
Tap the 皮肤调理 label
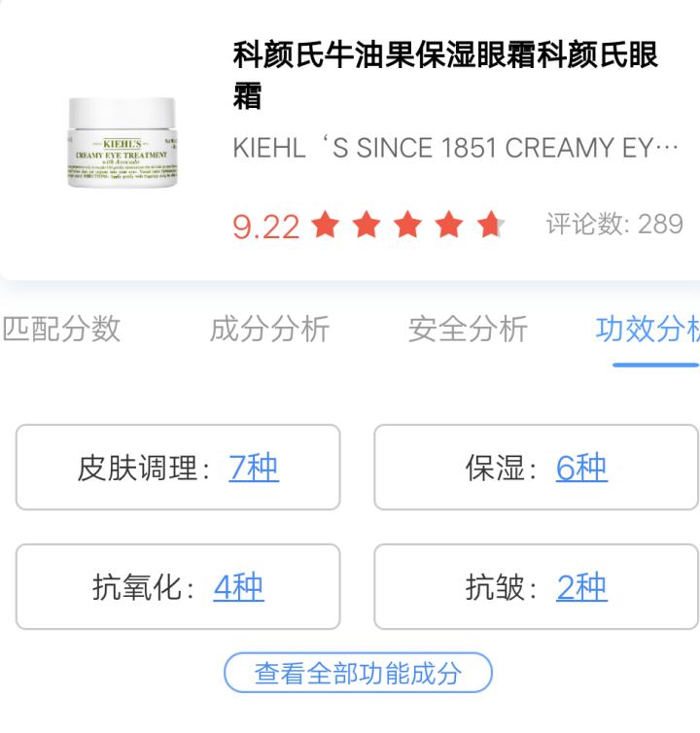pos(137,468)
